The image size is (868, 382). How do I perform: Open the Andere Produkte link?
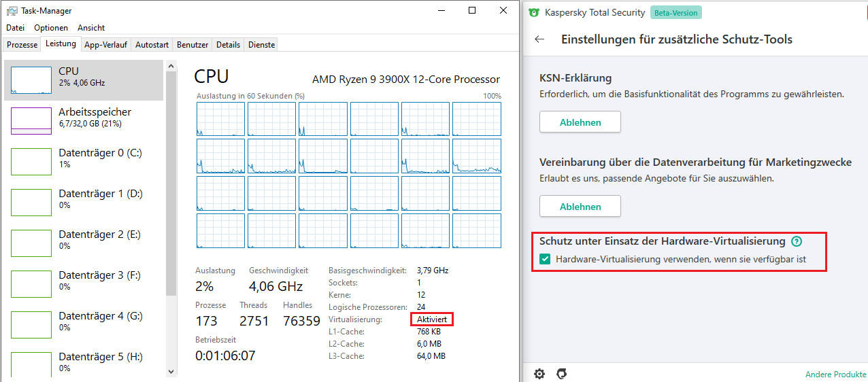click(x=835, y=375)
